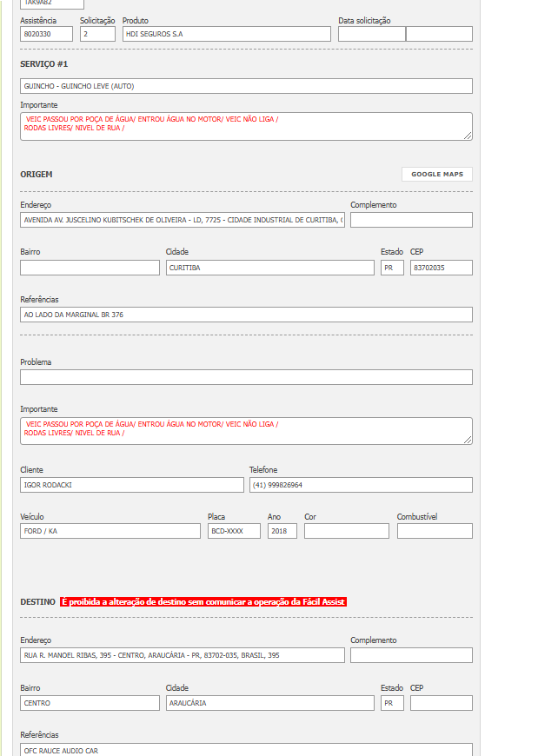The image size is (558, 756).
Task: Open the Google Maps button
Action: point(437,174)
